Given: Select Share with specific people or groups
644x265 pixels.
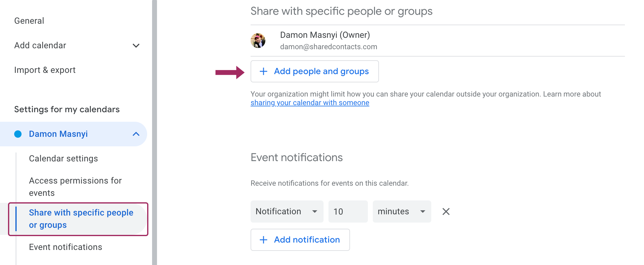Looking at the screenshot, I should (81, 219).
